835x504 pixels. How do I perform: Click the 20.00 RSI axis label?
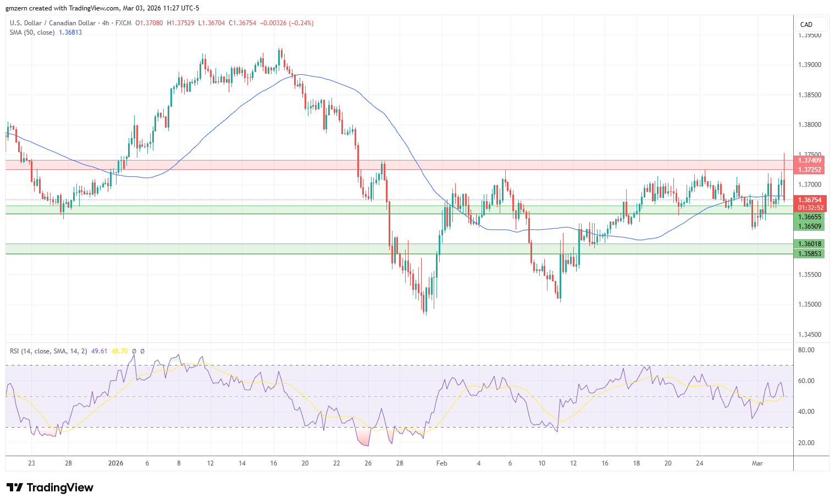(806, 443)
